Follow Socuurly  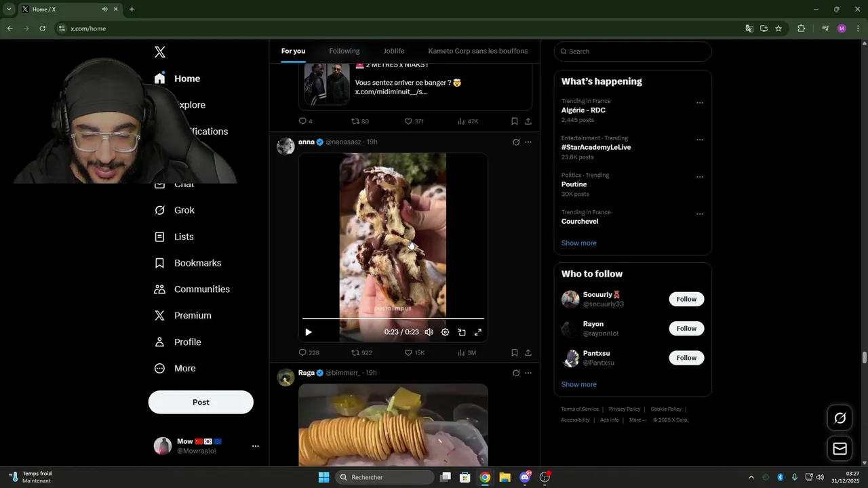(686, 299)
